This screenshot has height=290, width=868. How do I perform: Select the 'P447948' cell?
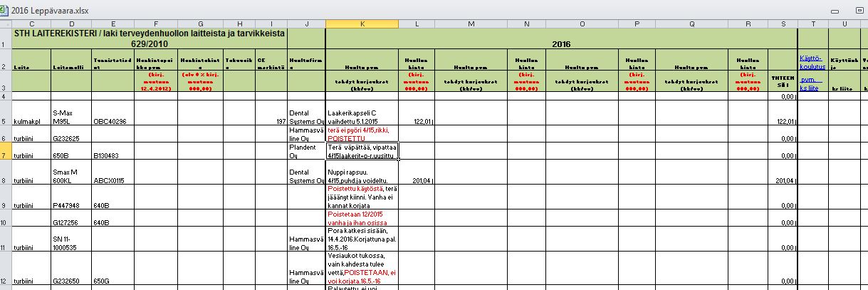(71, 197)
